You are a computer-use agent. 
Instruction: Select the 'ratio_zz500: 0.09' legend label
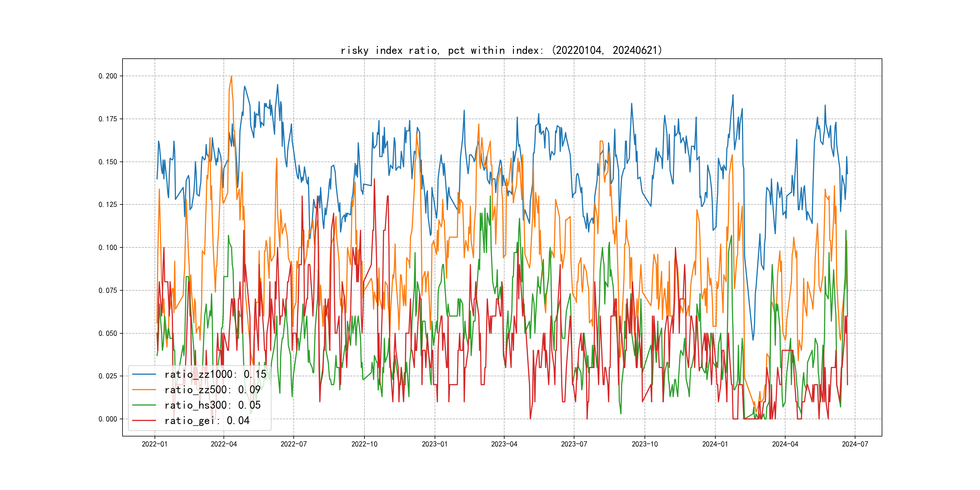(212, 390)
